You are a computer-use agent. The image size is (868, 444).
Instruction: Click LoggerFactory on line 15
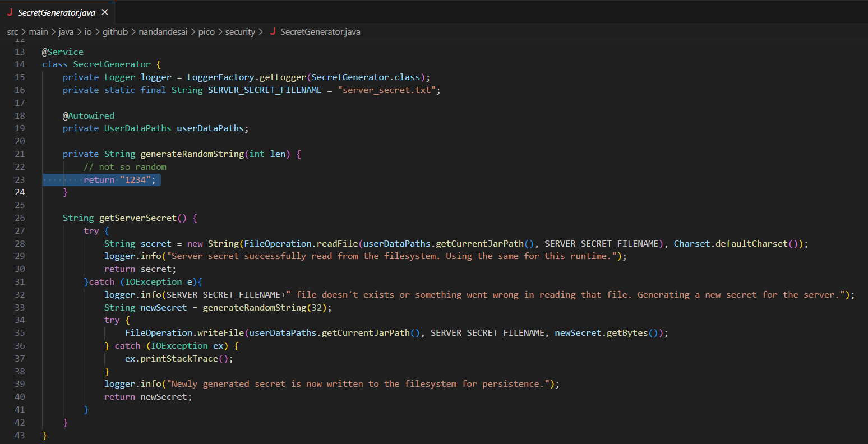(x=221, y=77)
